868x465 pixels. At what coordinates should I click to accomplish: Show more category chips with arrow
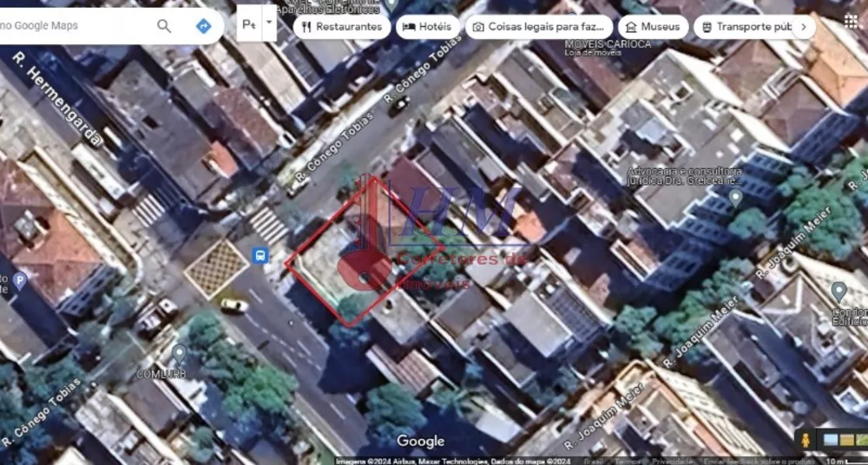(803, 27)
